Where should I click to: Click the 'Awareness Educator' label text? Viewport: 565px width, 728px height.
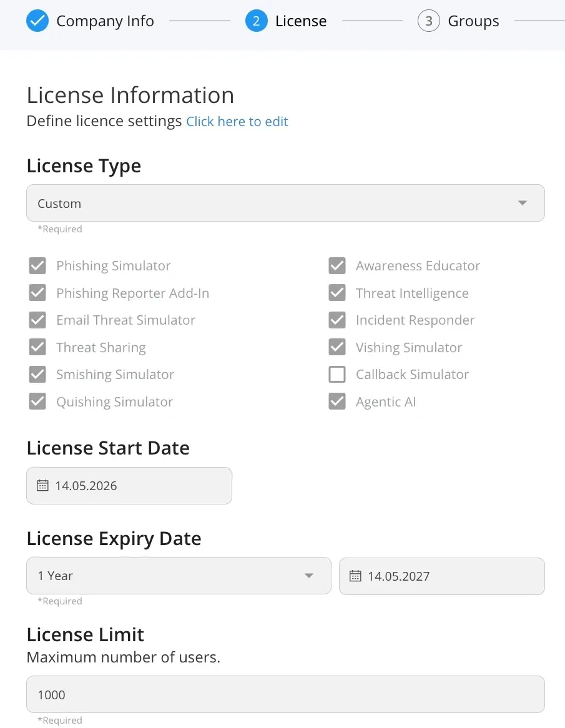[418, 266]
